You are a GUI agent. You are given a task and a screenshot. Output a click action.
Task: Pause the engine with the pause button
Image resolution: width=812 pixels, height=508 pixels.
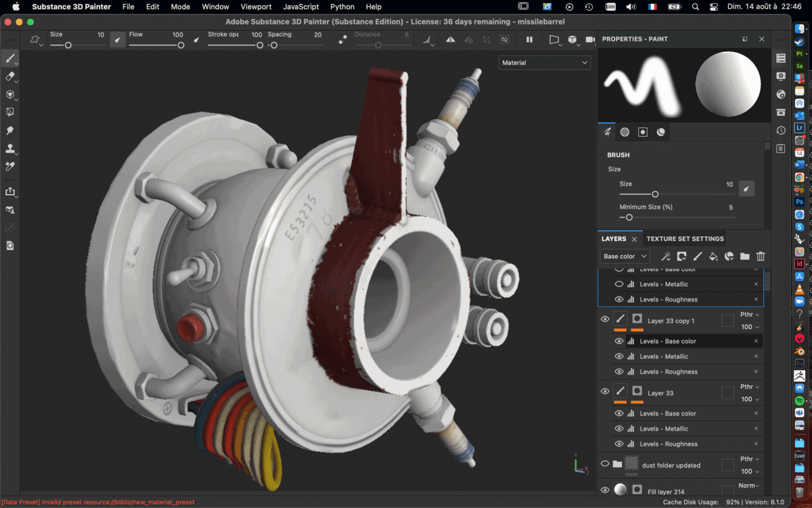(x=531, y=39)
